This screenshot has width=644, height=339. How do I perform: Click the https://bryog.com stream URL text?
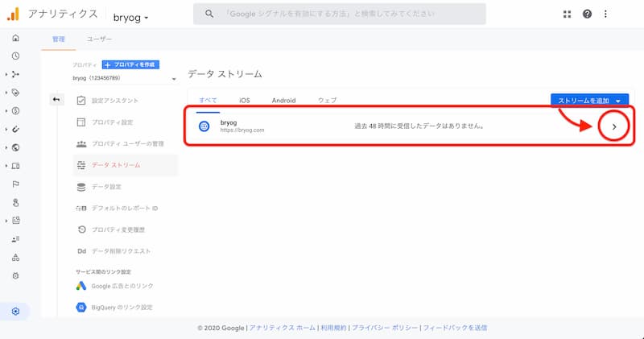pos(242,130)
